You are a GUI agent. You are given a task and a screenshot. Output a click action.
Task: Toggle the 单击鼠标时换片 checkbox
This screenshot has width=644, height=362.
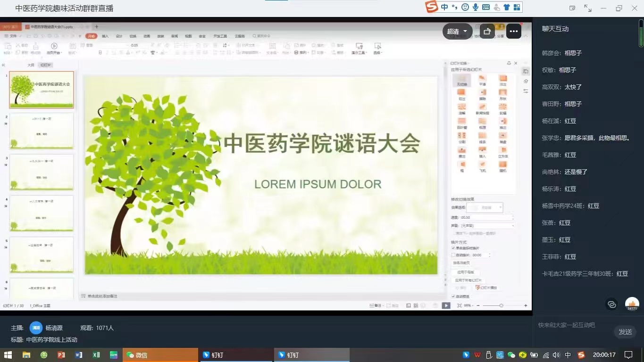pyautogui.click(x=453, y=248)
